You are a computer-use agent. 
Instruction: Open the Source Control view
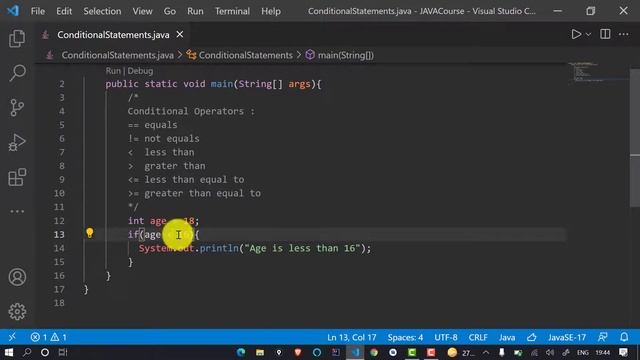17,108
